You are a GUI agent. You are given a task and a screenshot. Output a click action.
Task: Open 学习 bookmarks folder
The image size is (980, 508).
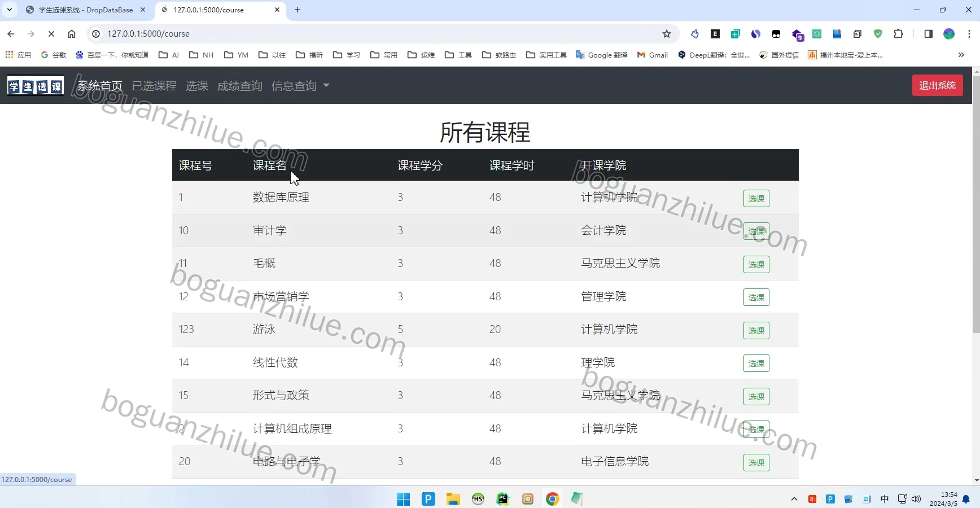pos(347,55)
